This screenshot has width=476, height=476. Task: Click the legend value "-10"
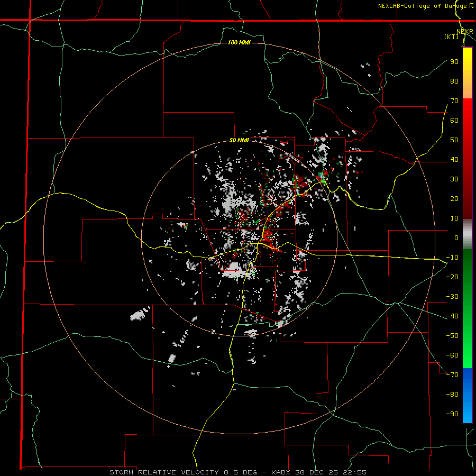pyautogui.click(x=452, y=258)
